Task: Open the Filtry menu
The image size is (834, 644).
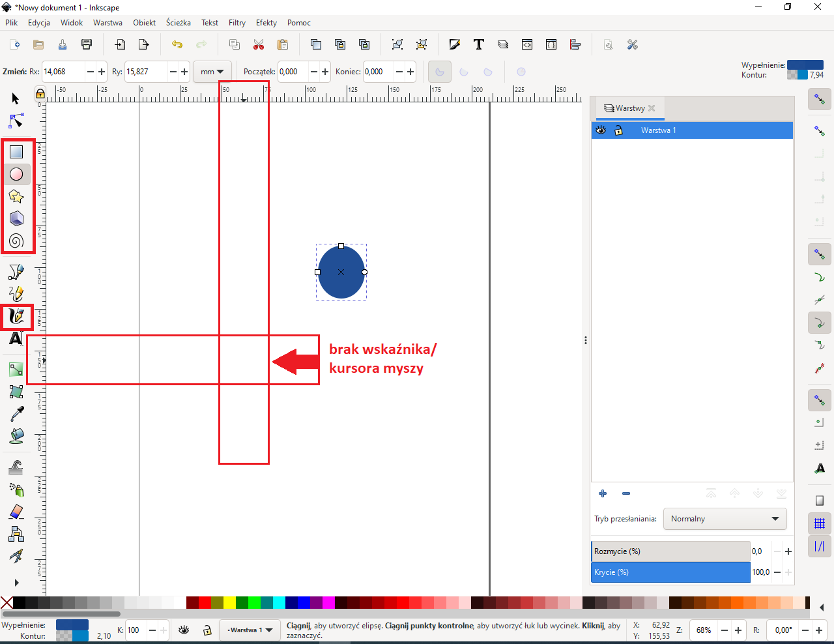Action: (237, 23)
